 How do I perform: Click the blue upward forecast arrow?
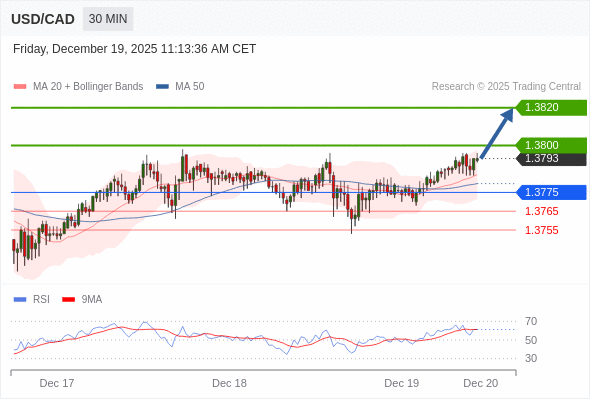point(497,133)
